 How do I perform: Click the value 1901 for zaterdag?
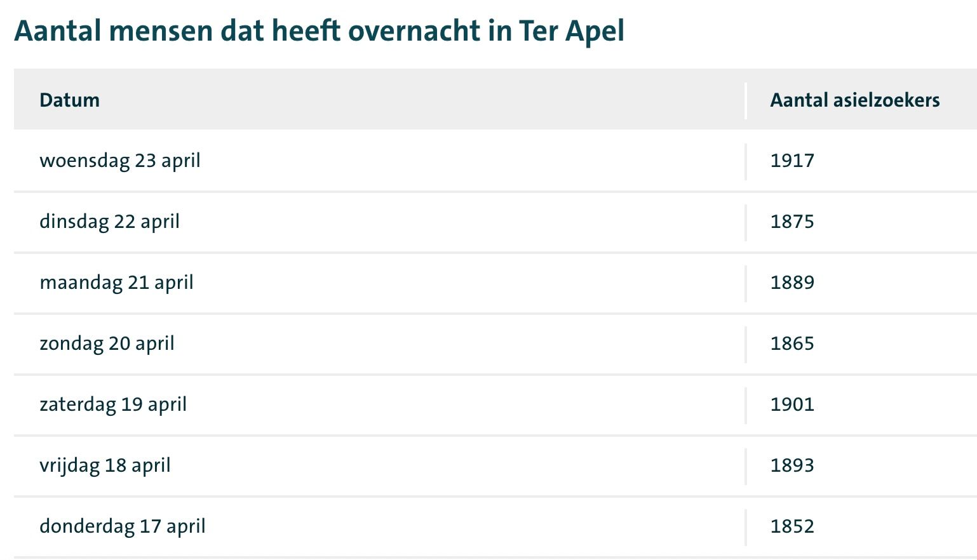pyautogui.click(x=792, y=404)
